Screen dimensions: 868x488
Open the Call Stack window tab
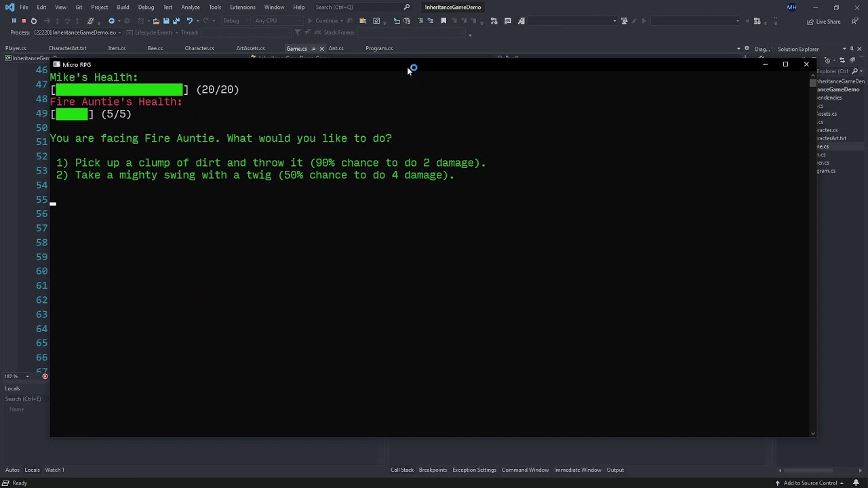pyautogui.click(x=401, y=470)
